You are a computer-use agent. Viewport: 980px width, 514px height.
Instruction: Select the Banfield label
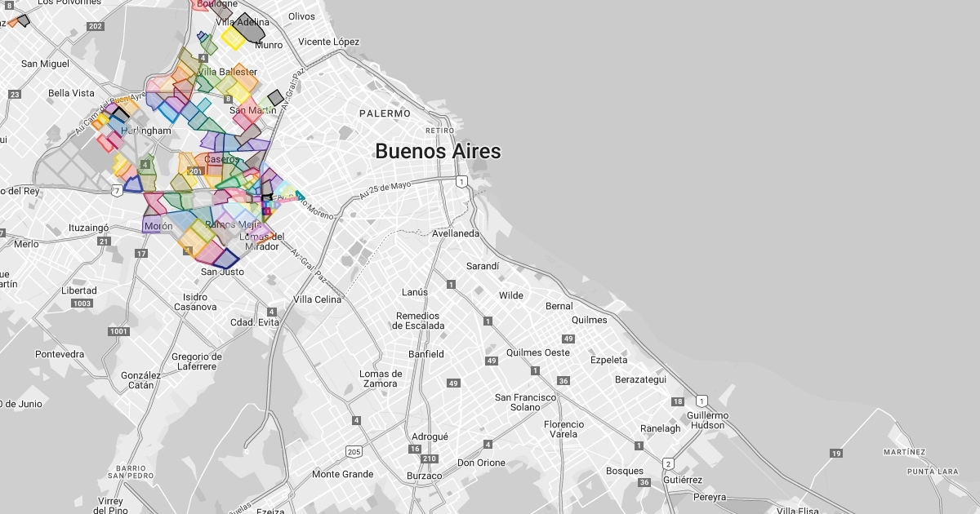[426, 354]
